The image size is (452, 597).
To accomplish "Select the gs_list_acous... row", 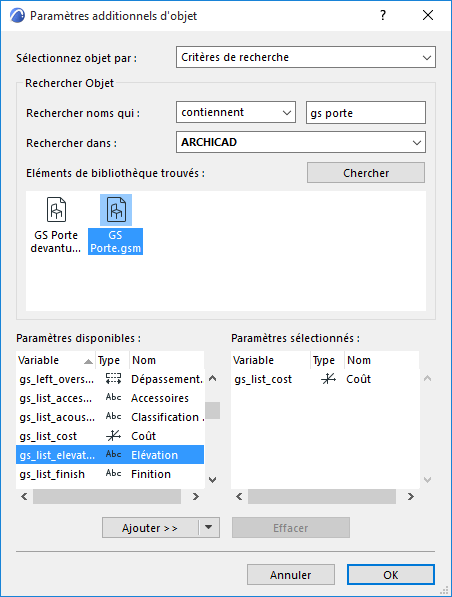I will coord(110,417).
